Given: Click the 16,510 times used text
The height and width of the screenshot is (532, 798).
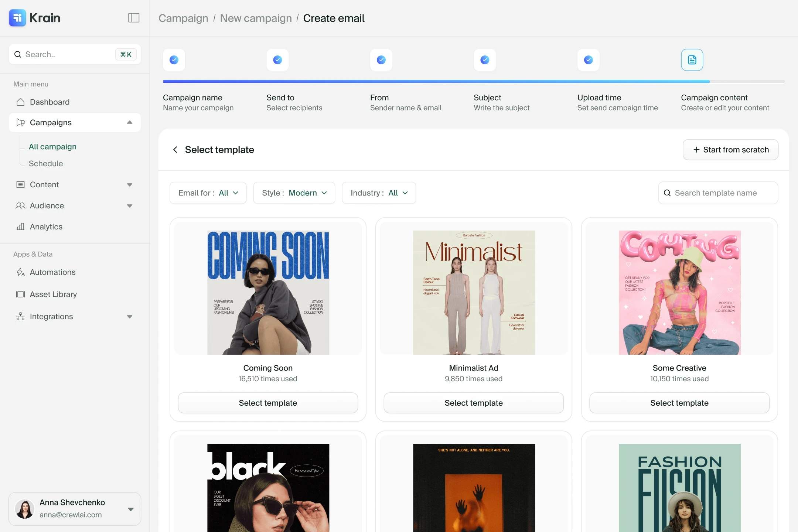Looking at the screenshot, I should pyautogui.click(x=268, y=379).
